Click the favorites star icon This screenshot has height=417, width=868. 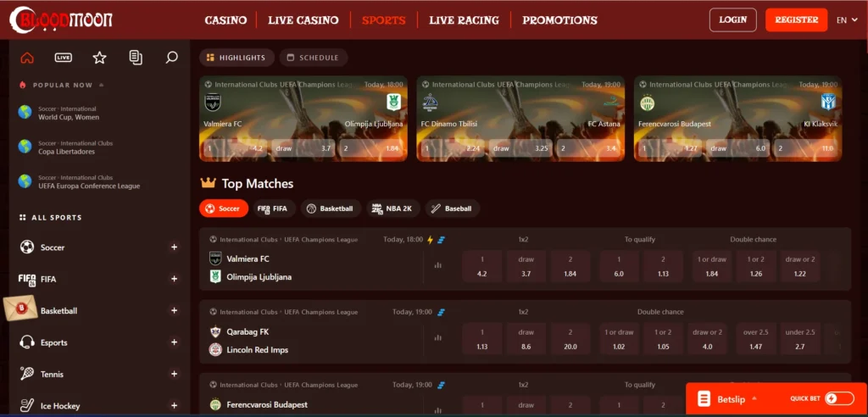pyautogui.click(x=99, y=58)
